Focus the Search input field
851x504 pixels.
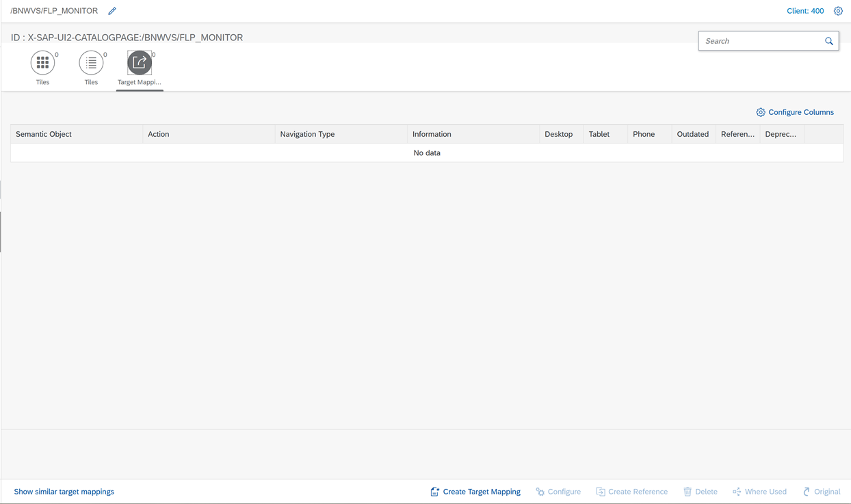point(761,41)
